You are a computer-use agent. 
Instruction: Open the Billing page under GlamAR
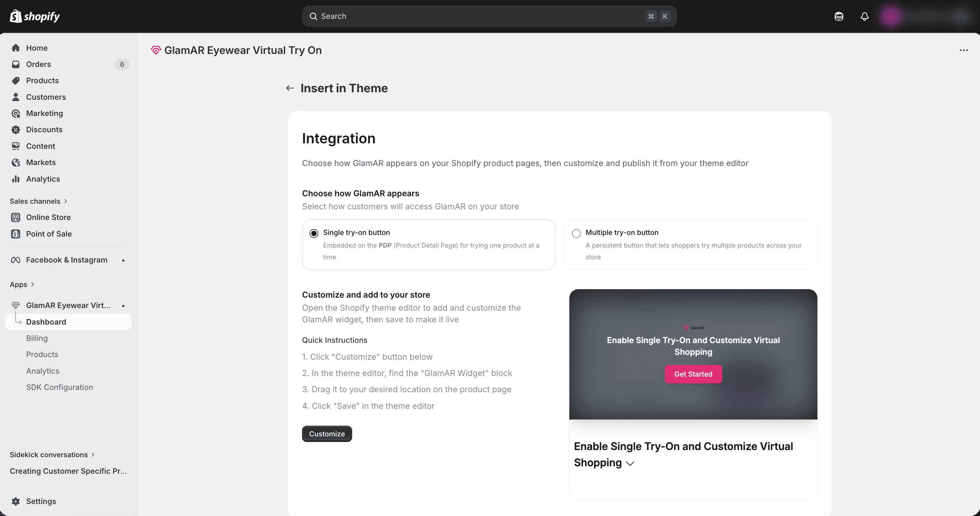tap(37, 338)
